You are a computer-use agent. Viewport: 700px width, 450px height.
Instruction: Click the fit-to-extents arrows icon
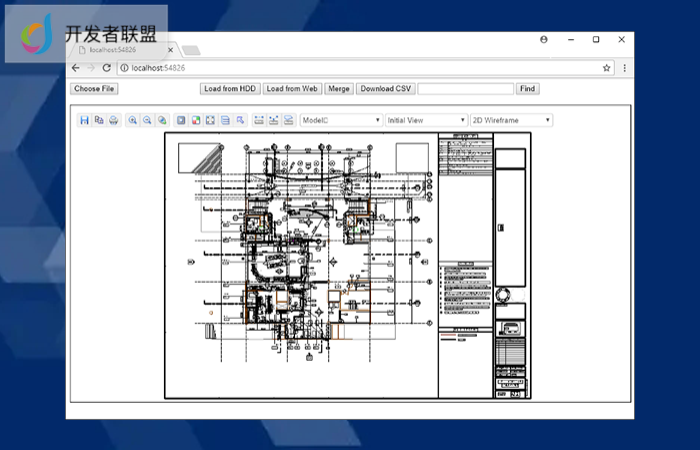210,120
